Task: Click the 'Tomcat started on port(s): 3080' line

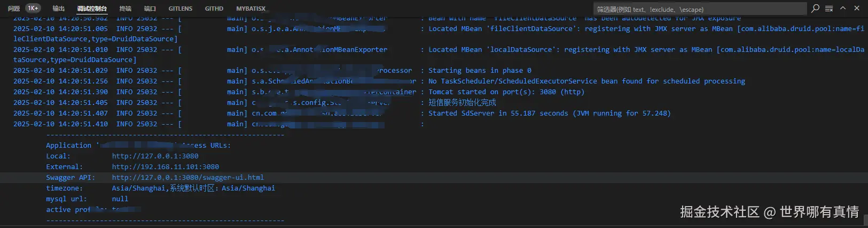Action: tap(506, 92)
